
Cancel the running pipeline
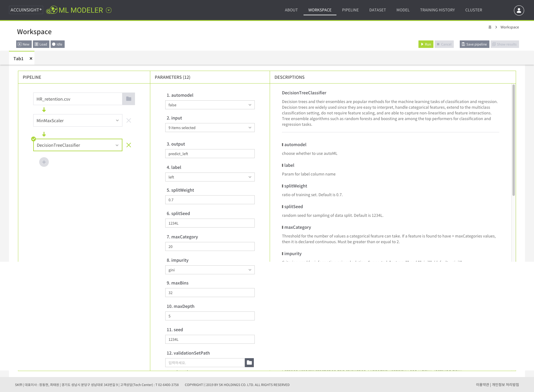(444, 44)
